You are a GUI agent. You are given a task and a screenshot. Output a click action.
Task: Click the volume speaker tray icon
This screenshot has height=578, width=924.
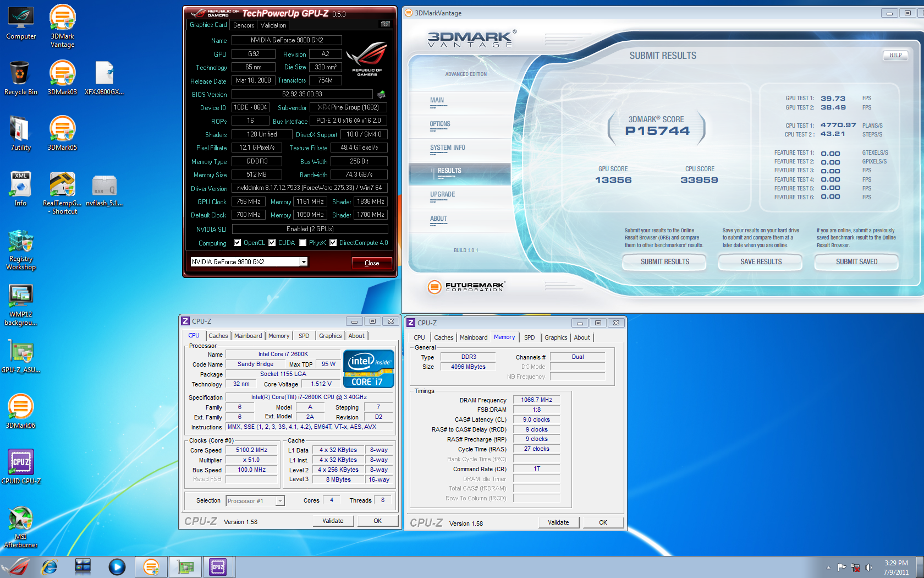pyautogui.click(x=869, y=568)
